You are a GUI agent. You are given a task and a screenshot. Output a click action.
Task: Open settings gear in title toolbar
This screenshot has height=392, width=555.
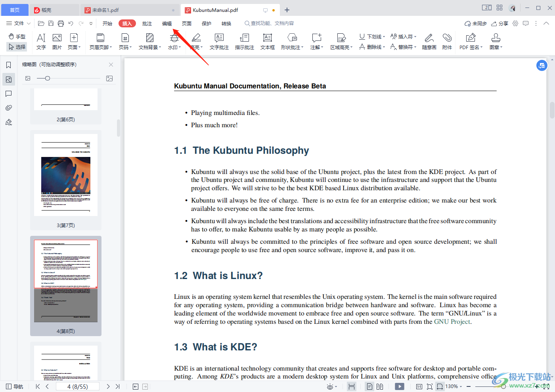tap(515, 23)
